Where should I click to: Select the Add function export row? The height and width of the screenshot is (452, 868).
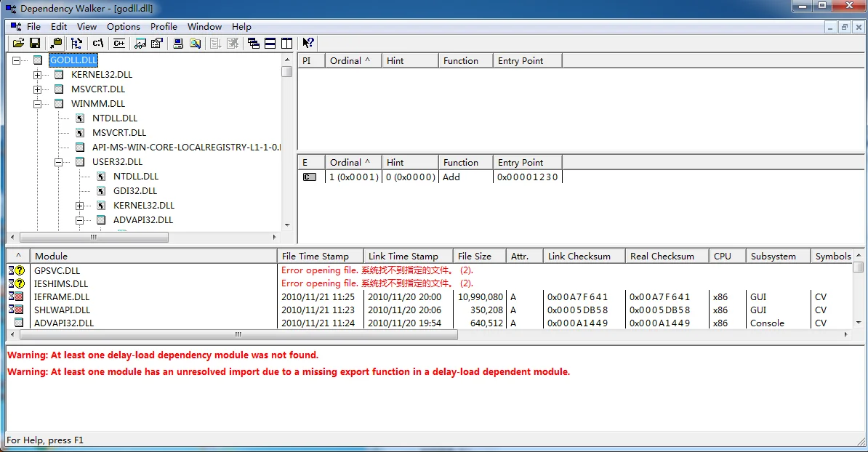pos(430,177)
